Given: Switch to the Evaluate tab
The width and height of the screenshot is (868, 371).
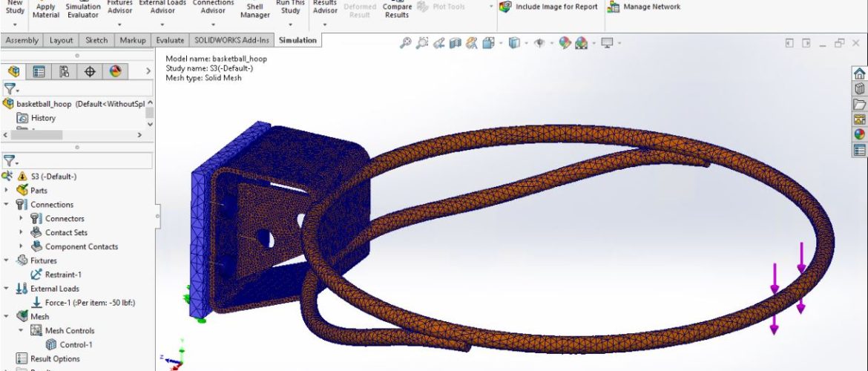Looking at the screenshot, I should tap(170, 40).
